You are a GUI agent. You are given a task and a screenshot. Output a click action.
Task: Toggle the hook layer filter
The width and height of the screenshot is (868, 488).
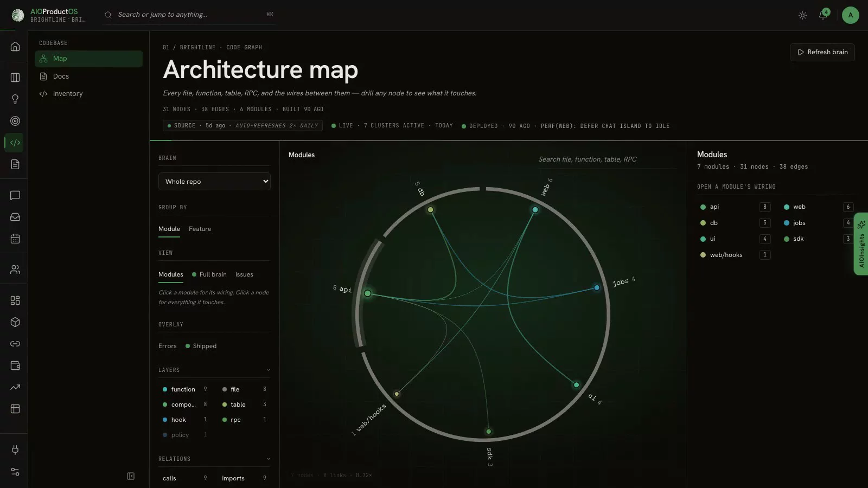[184, 420]
